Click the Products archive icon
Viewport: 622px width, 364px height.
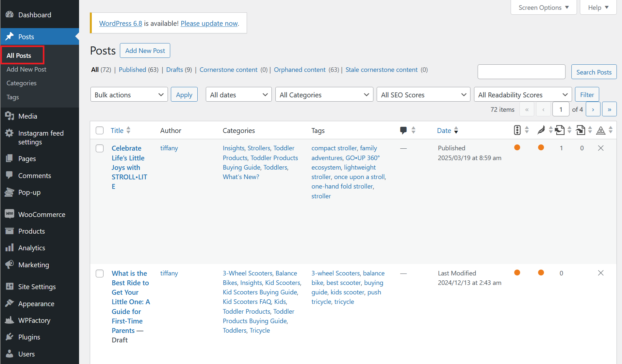[x=9, y=231]
